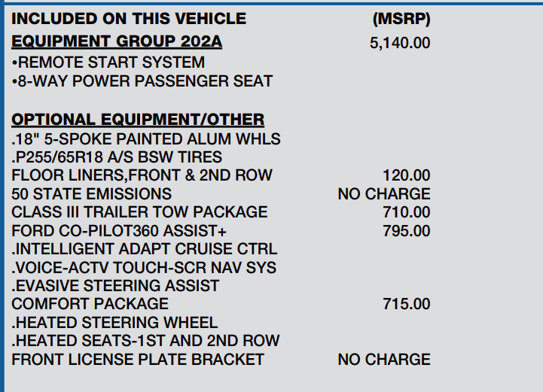This screenshot has height=392, width=543.
Task: Click the Intelligent Adapt Cruise Ctrl line
Action: coord(145,249)
